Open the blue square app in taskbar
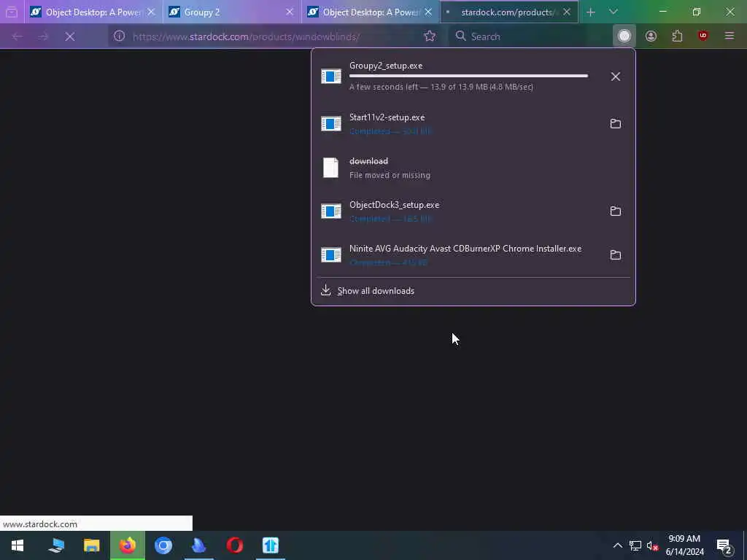 pos(270,545)
